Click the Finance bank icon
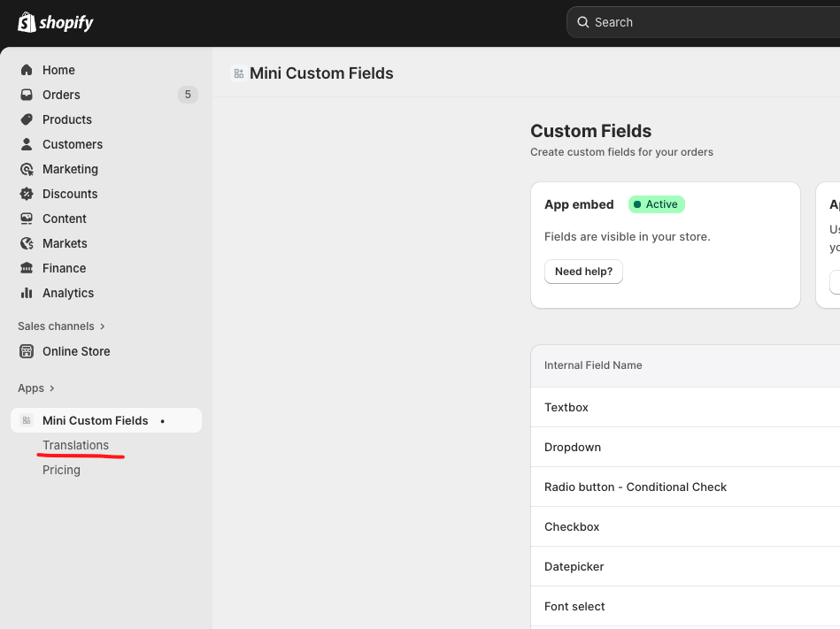This screenshot has height=629, width=840. coord(27,268)
